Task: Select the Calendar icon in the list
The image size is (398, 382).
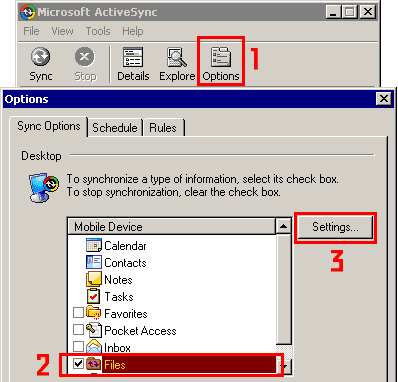Action: click(94, 245)
